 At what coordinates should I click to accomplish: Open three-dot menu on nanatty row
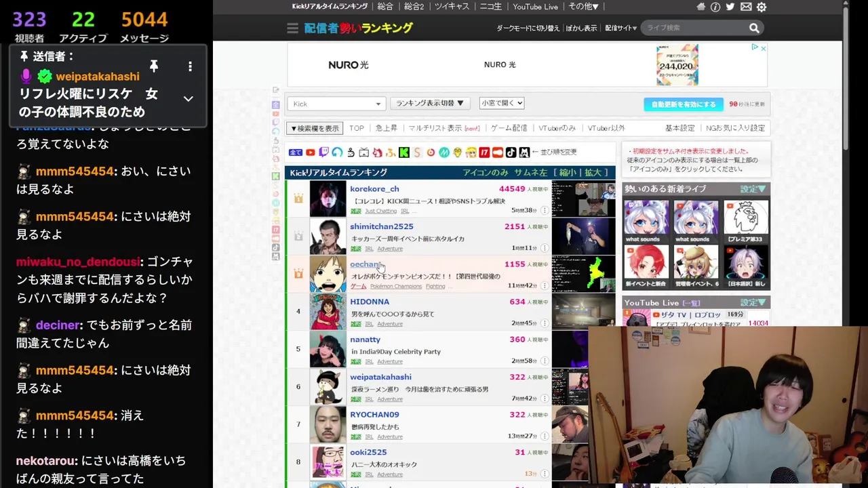[x=544, y=361]
